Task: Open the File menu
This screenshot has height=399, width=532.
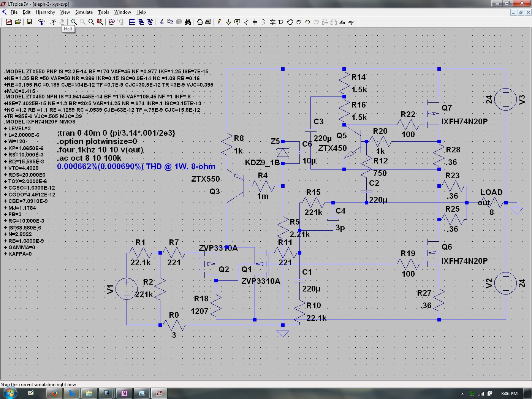Action: (x=14, y=12)
